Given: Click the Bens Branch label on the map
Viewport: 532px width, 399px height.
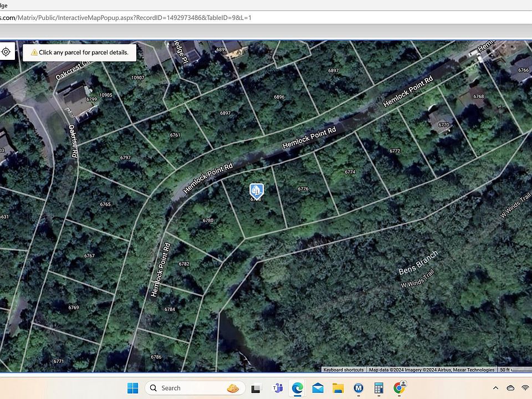Looking at the screenshot, I should [418, 263].
